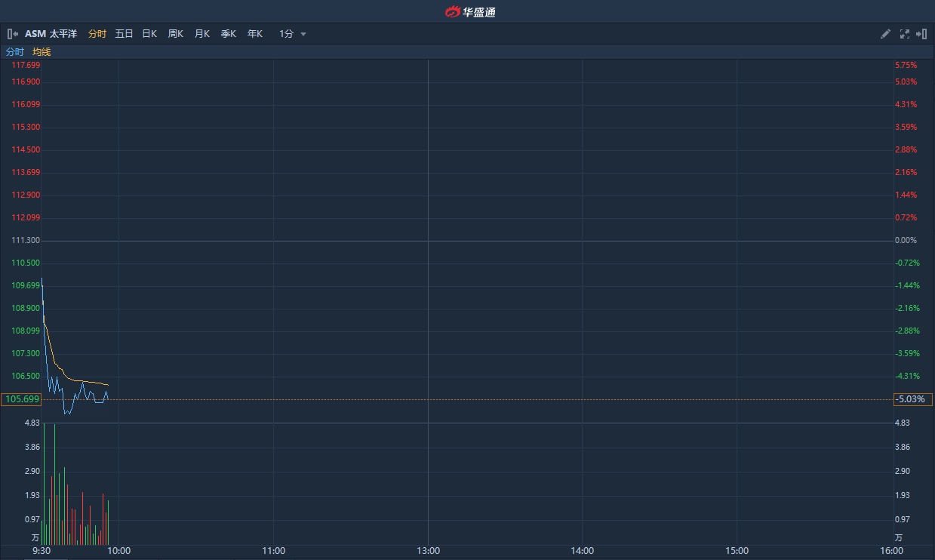Click the 9:30 time axis label
The height and width of the screenshot is (560, 935).
(41, 551)
